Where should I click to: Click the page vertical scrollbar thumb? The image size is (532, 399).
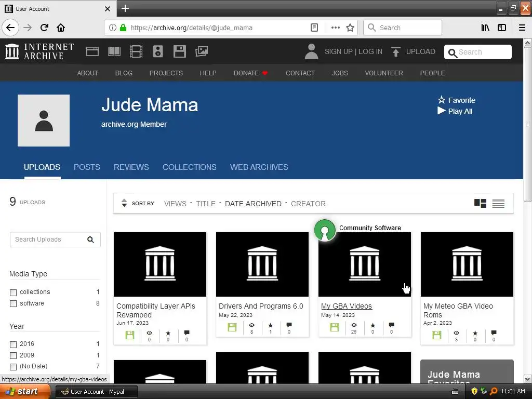coord(528,124)
